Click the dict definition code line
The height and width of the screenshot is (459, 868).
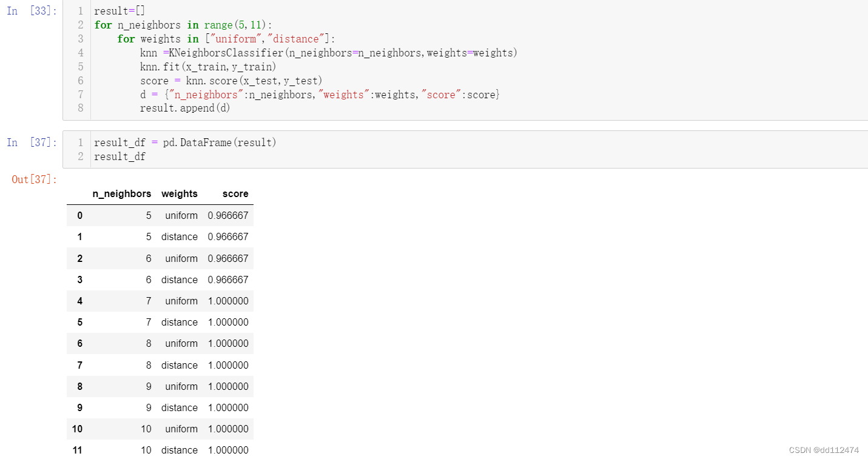pyautogui.click(x=320, y=95)
